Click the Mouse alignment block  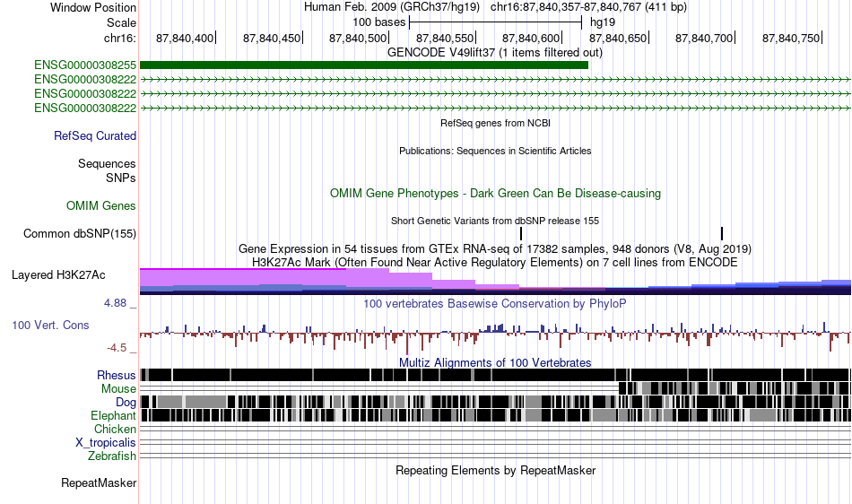click(x=735, y=388)
